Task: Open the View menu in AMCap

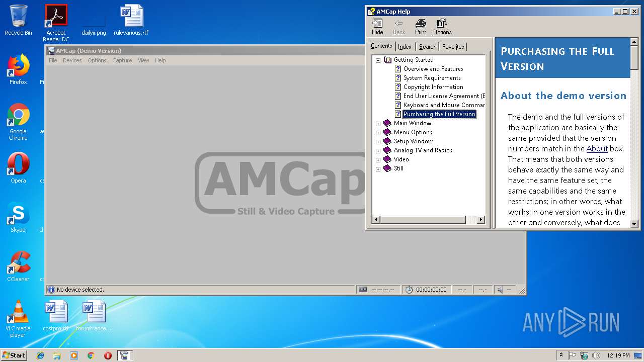Action: (x=143, y=60)
